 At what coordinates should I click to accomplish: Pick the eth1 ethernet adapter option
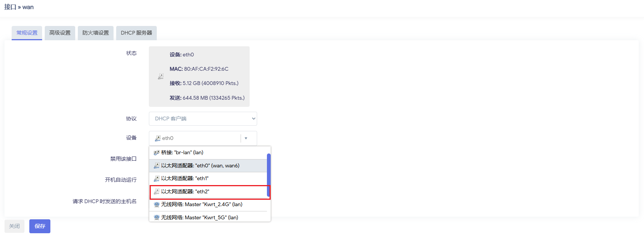click(x=185, y=179)
